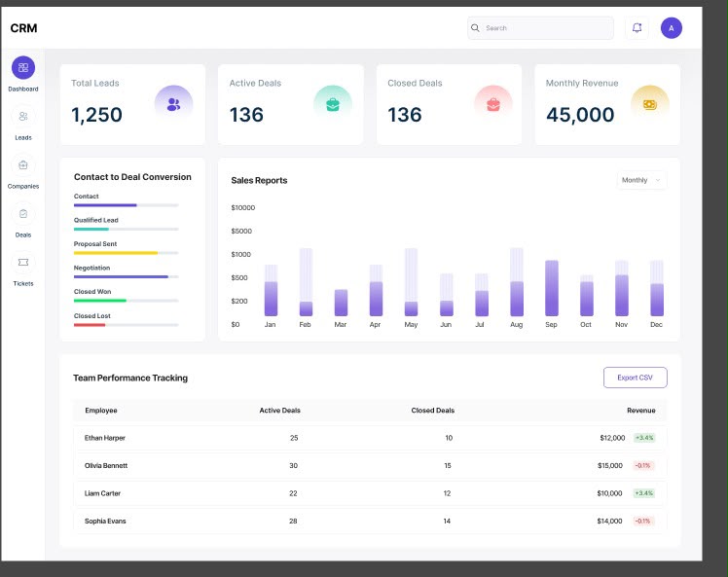Click the 1,250 Total Leads value
The image size is (728, 577).
click(x=96, y=115)
